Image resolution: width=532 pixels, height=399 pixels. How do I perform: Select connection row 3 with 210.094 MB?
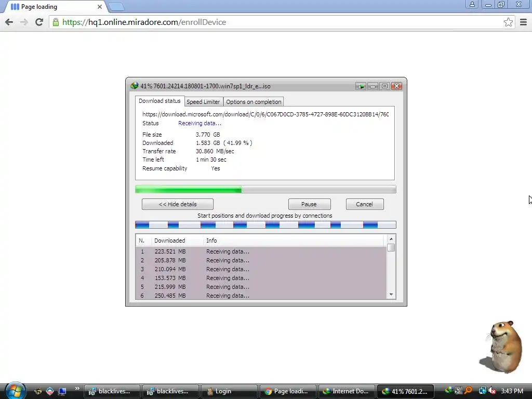point(261,269)
